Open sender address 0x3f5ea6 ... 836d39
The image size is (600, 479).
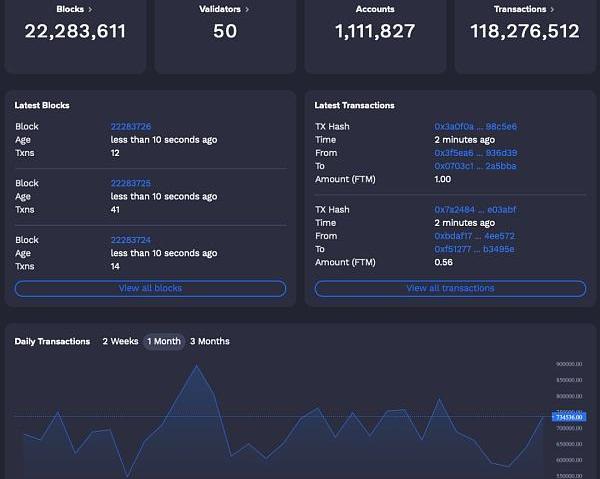pos(475,153)
